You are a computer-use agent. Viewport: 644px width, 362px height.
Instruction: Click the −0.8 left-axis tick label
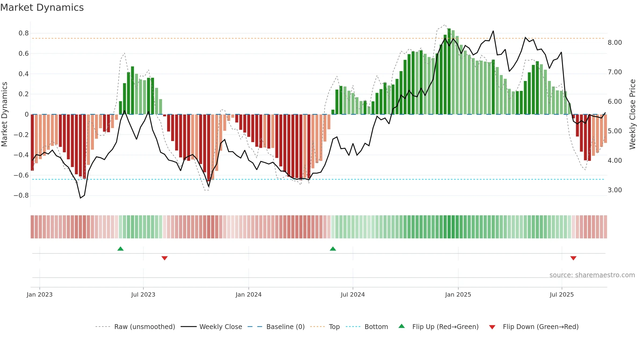[21, 195]
